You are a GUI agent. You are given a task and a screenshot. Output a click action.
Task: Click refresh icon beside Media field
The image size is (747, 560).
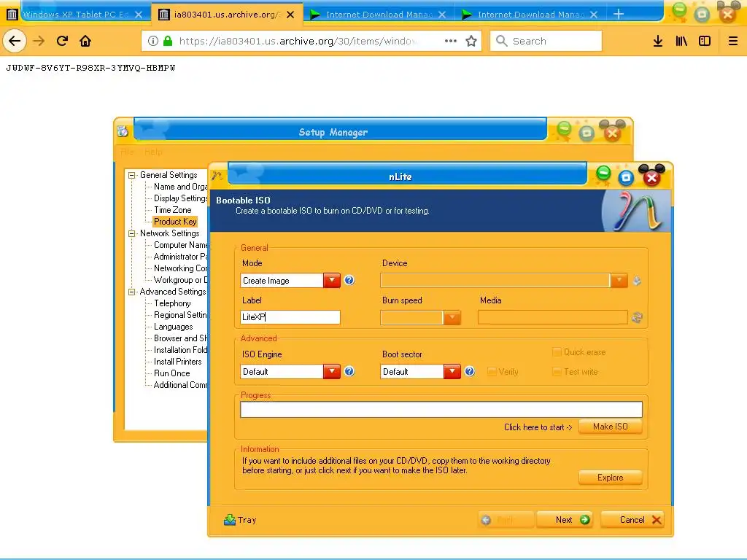[637, 317]
